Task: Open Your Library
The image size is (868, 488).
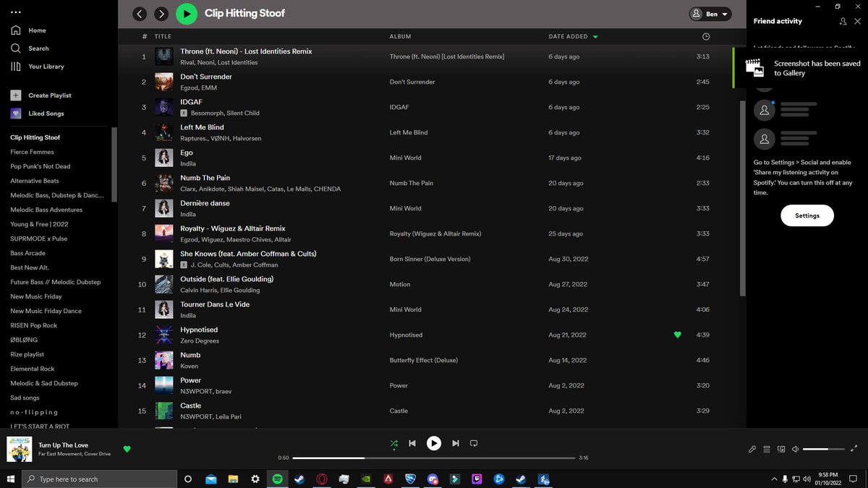Action: click(x=37, y=67)
